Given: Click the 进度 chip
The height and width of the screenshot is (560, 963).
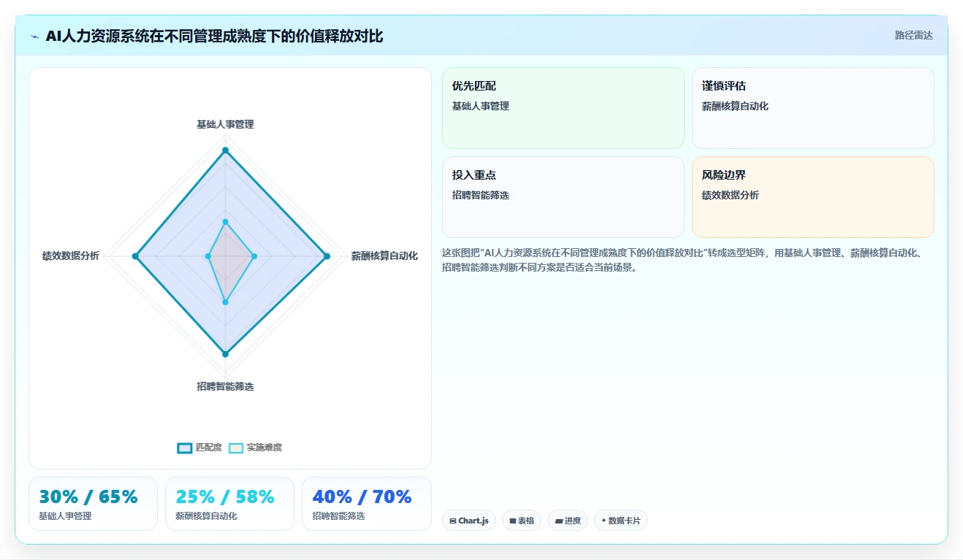Looking at the screenshot, I should click(x=568, y=521).
